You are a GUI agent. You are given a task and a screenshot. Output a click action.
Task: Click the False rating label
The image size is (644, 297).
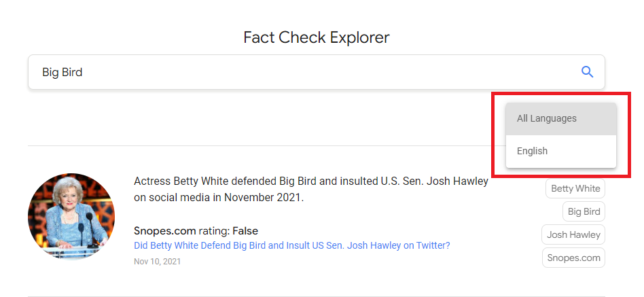[x=245, y=231]
